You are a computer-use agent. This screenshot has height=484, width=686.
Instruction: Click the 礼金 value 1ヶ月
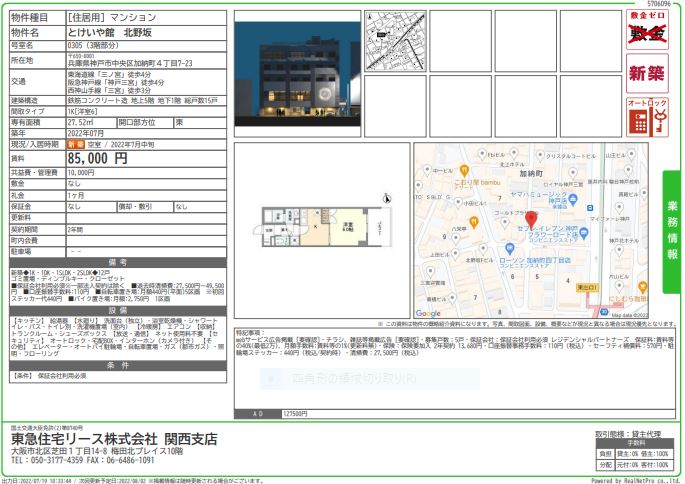point(76,196)
